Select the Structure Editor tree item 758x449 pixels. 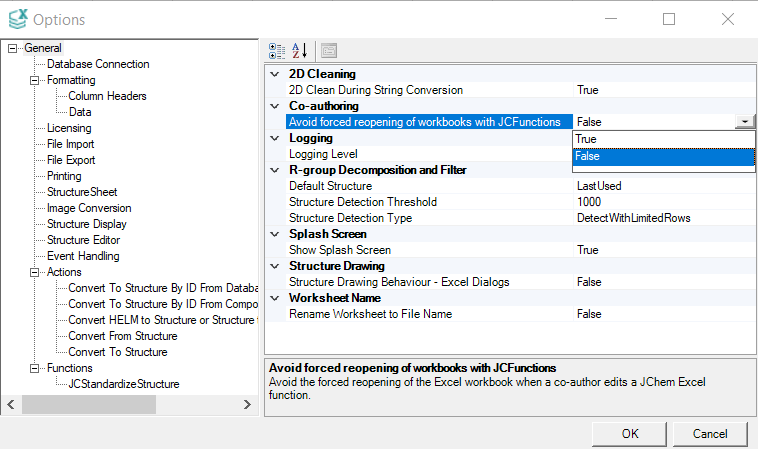point(83,240)
